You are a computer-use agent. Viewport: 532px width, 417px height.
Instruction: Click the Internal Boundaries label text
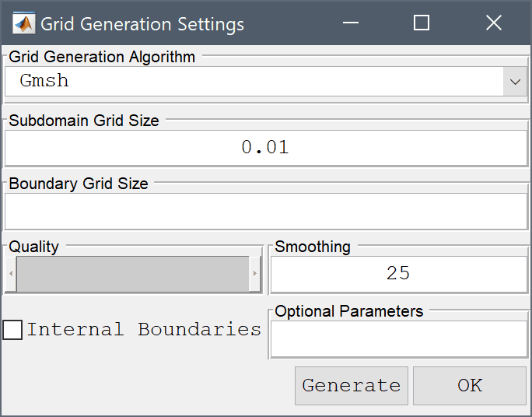[144, 329]
